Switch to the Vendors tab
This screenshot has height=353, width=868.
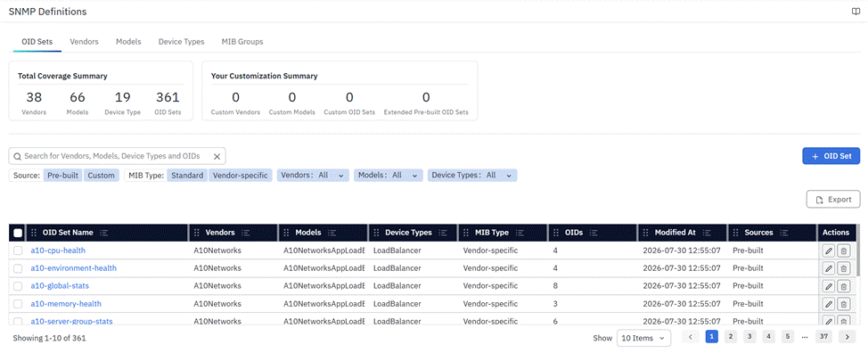coord(84,42)
